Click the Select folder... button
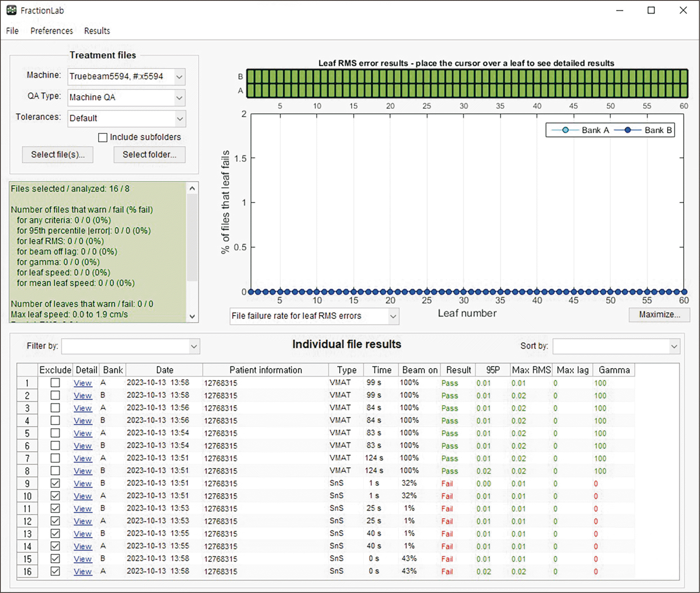700x593 pixels. [x=149, y=155]
